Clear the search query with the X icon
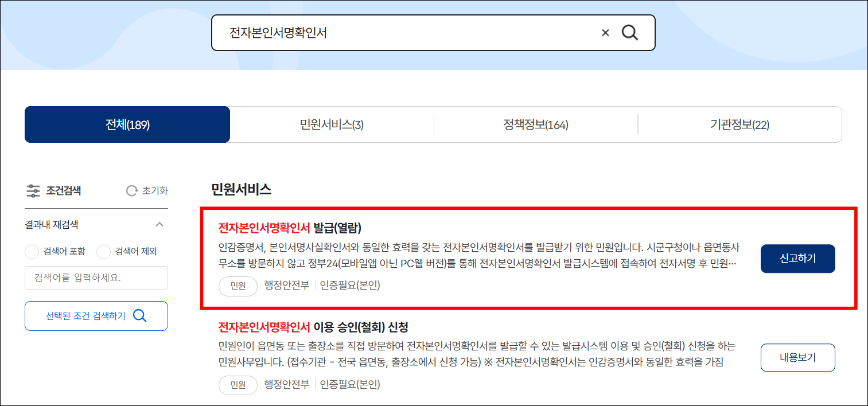This screenshot has width=868, height=406. click(605, 33)
